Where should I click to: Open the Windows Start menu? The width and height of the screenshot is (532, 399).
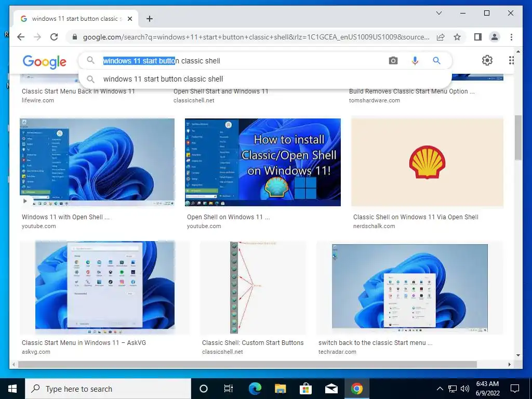click(12, 389)
